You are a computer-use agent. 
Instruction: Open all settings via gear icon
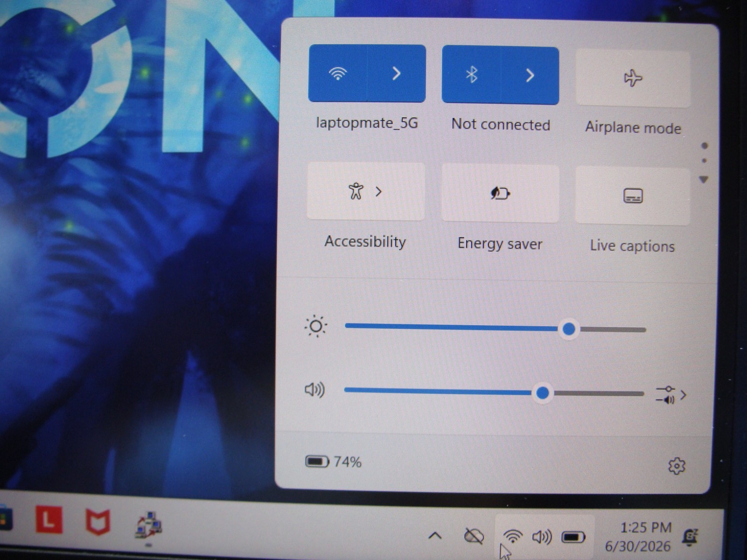coord(677,465)
